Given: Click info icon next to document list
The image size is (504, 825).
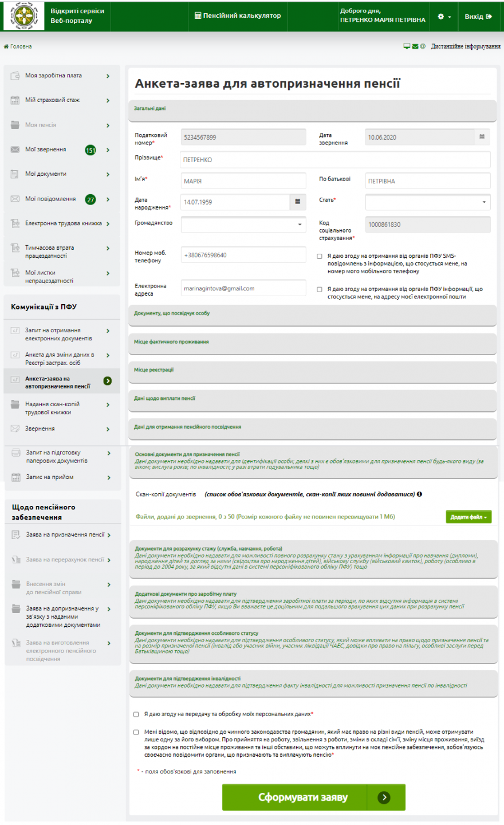Looking at the screenshot, I should point(419,494).
